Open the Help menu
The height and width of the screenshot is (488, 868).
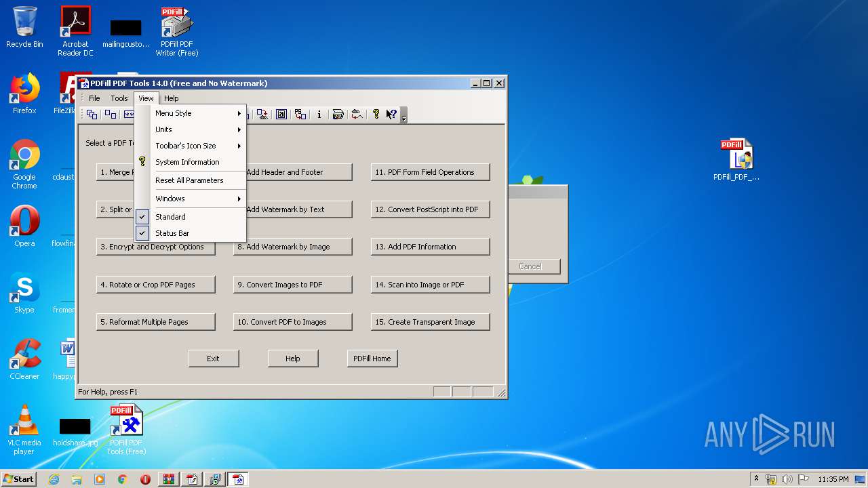point(172,98)
